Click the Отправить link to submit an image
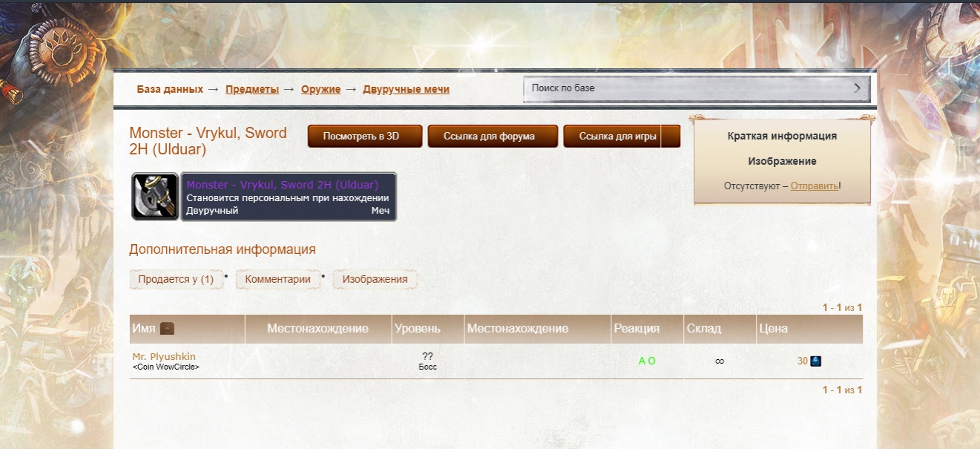This screenshot has height=449, width=980. tap(814, 186)
